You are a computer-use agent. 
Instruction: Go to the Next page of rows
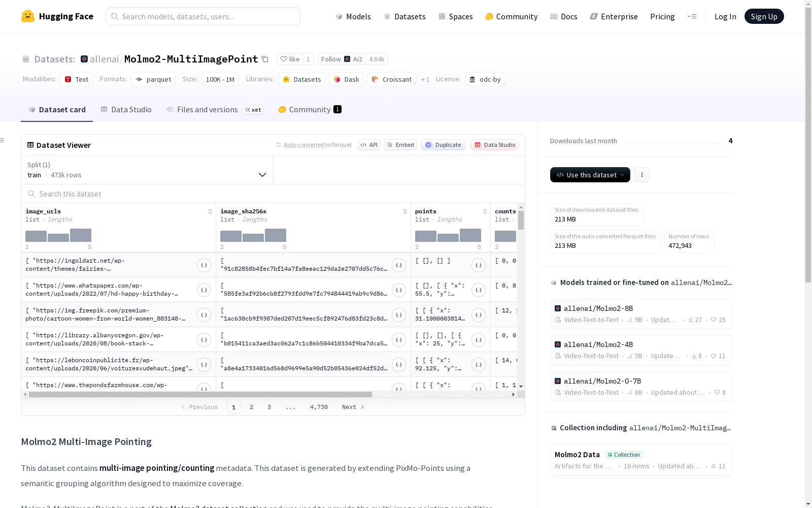point(353,407)
